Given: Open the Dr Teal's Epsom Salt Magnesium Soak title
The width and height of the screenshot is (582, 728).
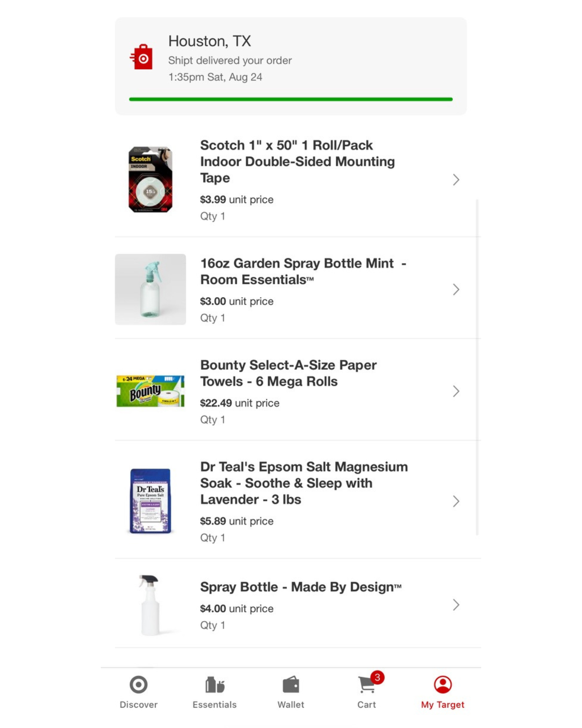Looking at the screenshot, I should [304, 483].
